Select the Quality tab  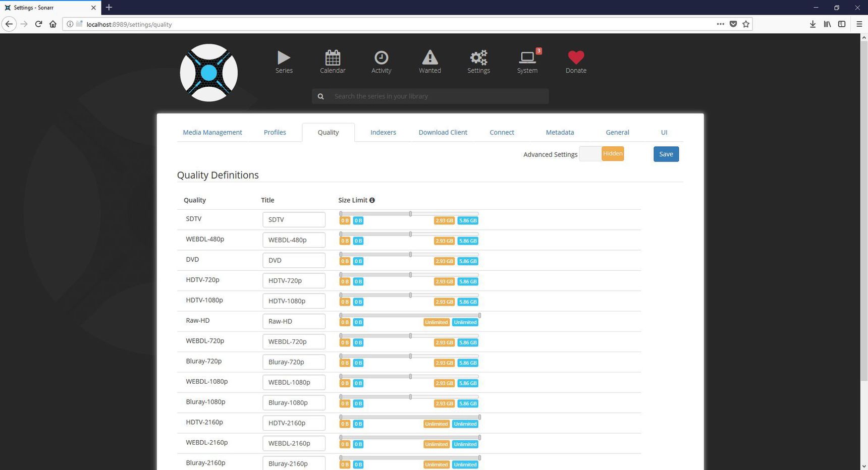328,132
